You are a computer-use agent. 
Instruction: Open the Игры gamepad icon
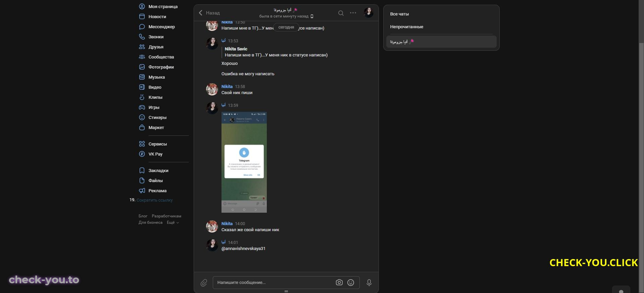point(142,107)
